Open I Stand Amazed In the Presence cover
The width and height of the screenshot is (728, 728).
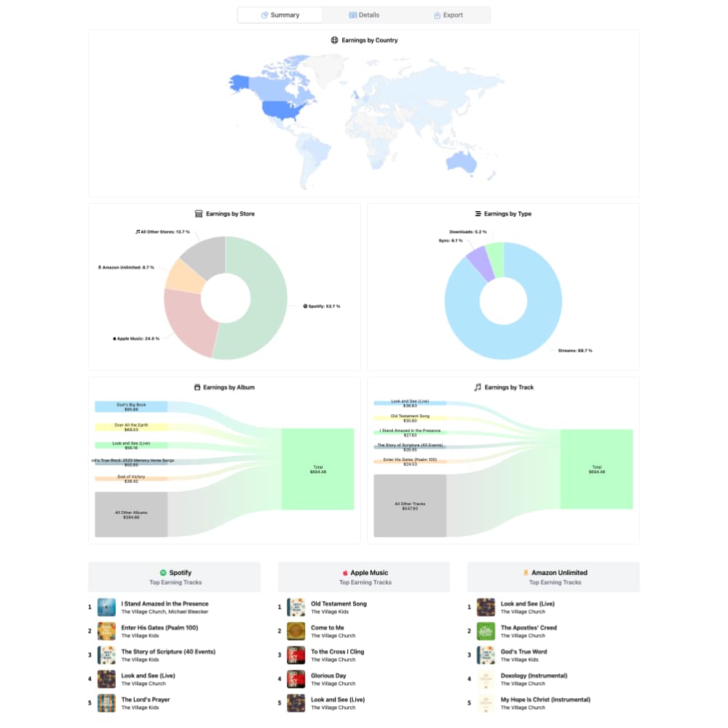point(106,607)
